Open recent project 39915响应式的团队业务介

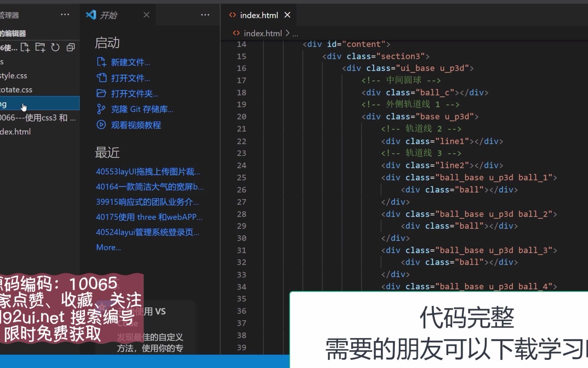pos(147,202)
